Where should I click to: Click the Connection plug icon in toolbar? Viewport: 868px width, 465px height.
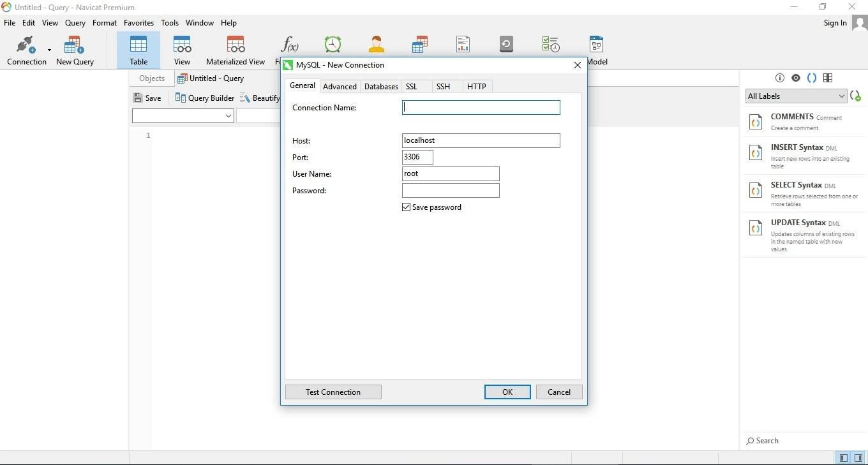tap(26, 45)
